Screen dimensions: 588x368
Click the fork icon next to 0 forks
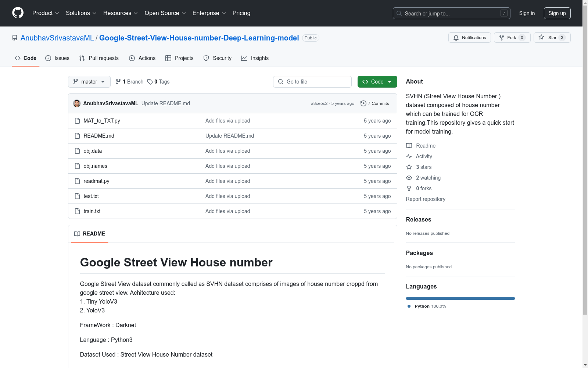(409, 188)
